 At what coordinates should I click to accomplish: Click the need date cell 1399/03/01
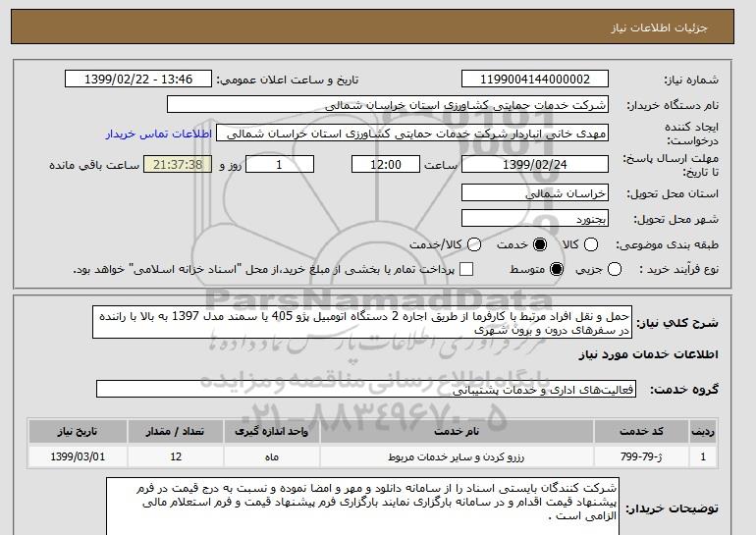tap(78, 456)
